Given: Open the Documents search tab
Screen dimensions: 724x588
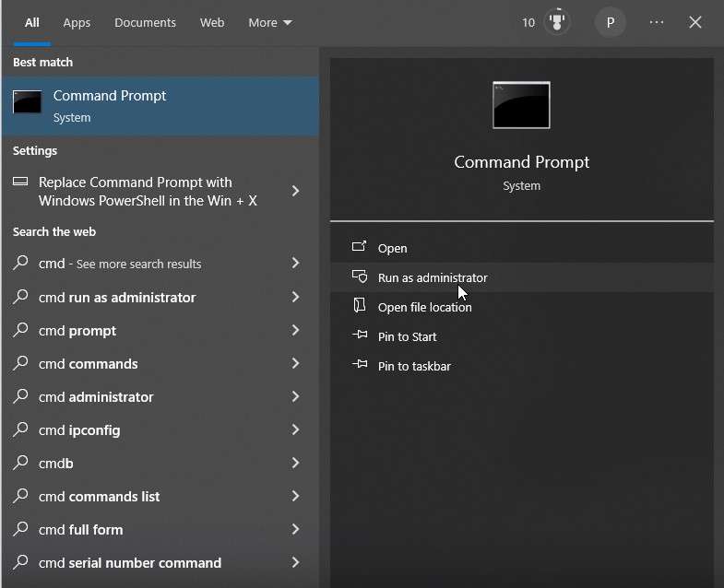Looking at the screenshot, I should (x=145, y=23).
